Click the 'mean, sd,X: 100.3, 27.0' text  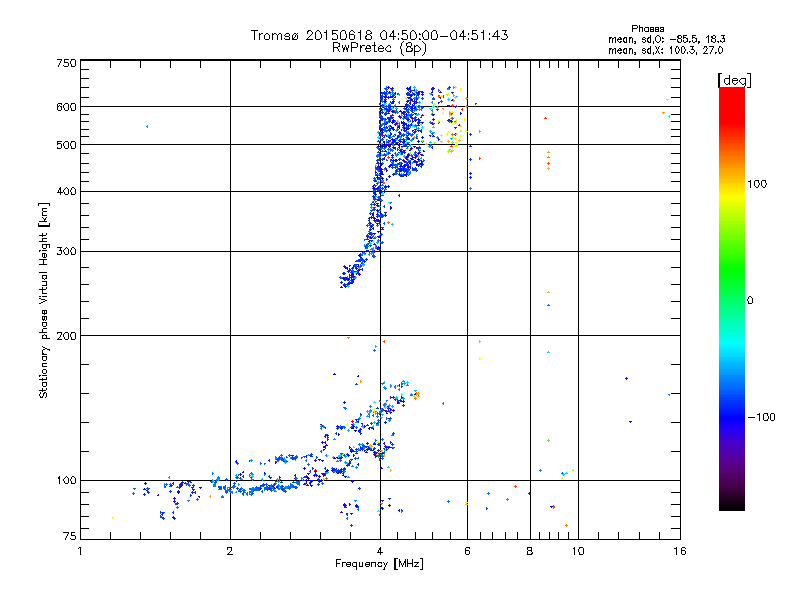(x=665, y=50)
